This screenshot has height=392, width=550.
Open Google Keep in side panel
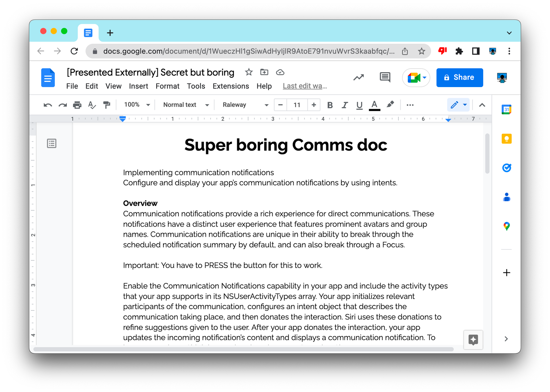pyautogui.click(x=506, y=139)
